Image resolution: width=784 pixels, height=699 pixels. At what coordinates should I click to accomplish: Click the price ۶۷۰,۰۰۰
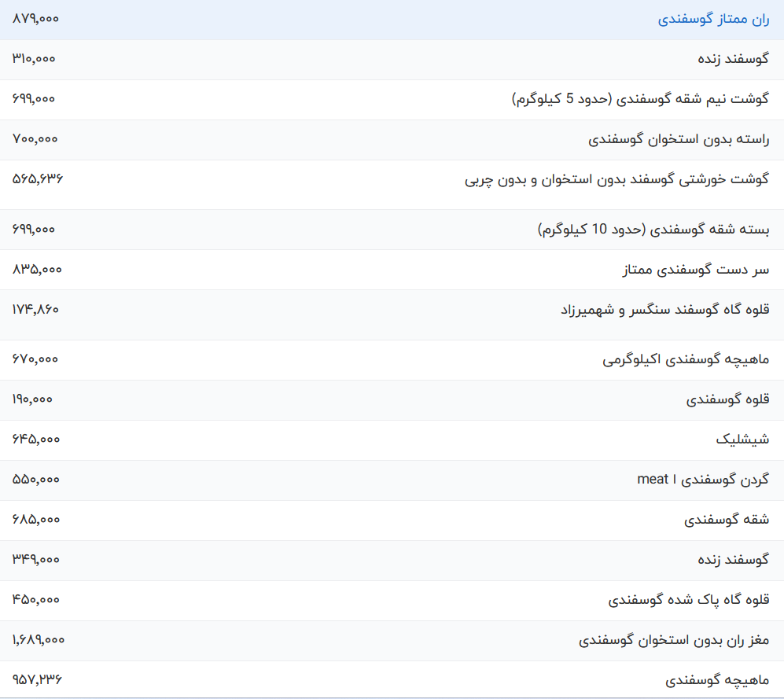tap(35, 359)
